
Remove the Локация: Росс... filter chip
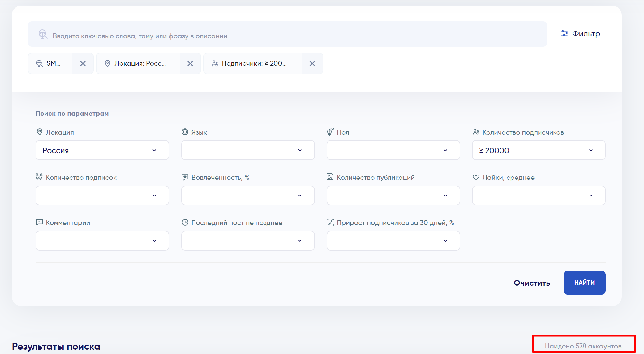tap(190, 63)
